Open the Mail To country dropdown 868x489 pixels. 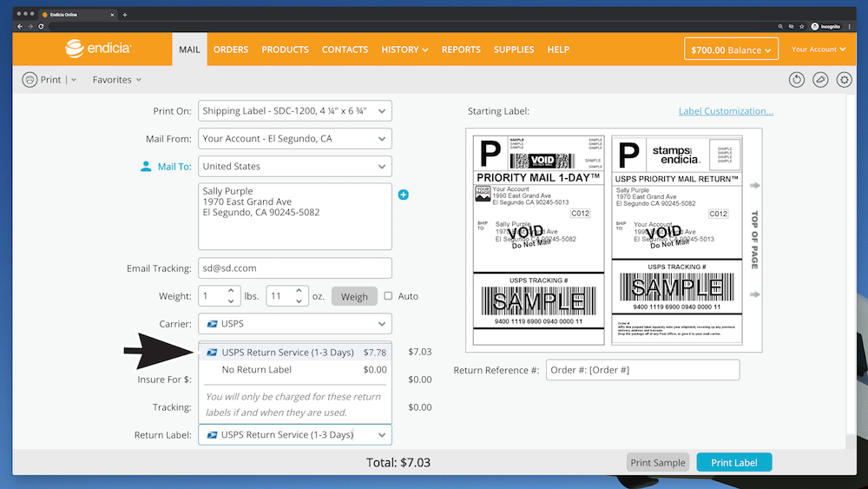pyautogui.click(x=295, y=166)
